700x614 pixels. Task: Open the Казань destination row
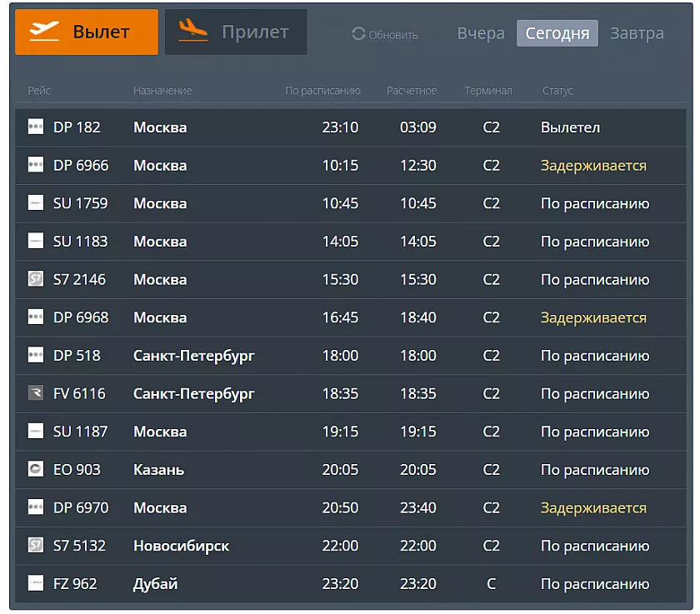(x=158, y=470)
